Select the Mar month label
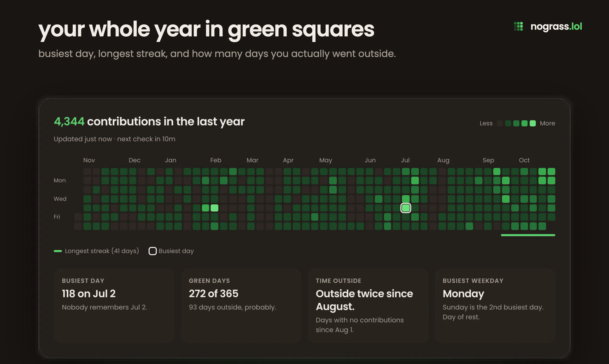This screenshot has width=609, height=364. coord(252,160)
